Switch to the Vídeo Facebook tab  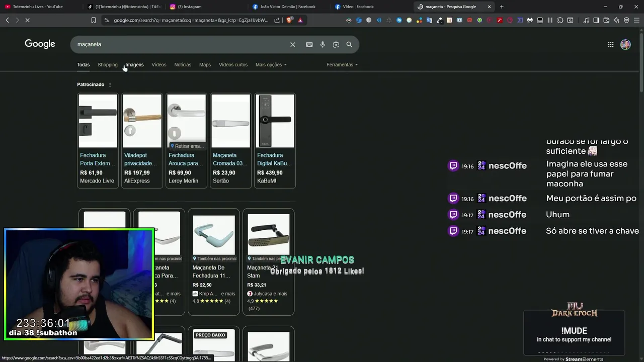click(x=371, y=7)
